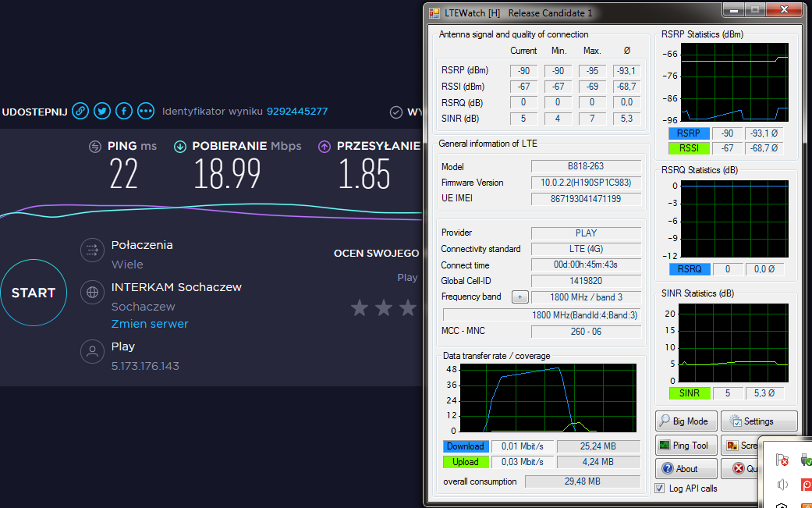Rate provider with the second star
This screenshot has height=508, width=812.
[384, 307]
